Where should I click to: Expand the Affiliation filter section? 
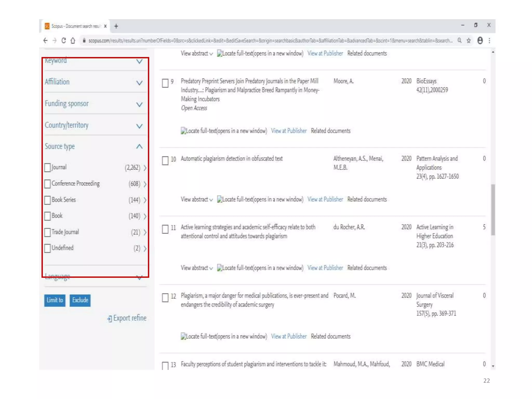(139, 83)
